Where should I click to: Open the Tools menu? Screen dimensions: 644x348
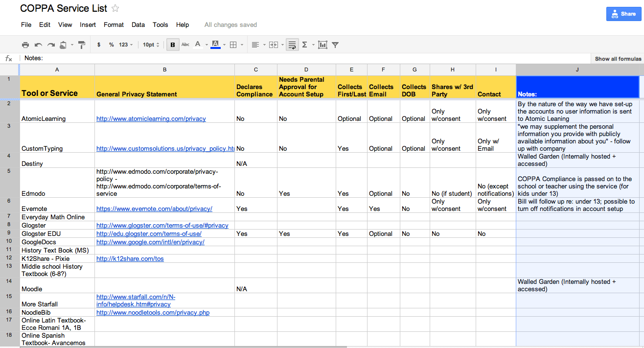160,24
